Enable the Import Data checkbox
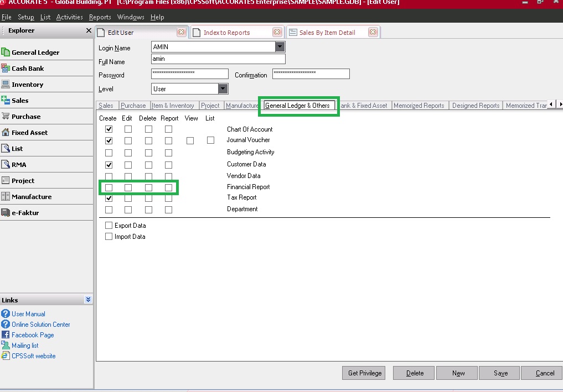The image size is (563, 392). click(x=109, y=237)
